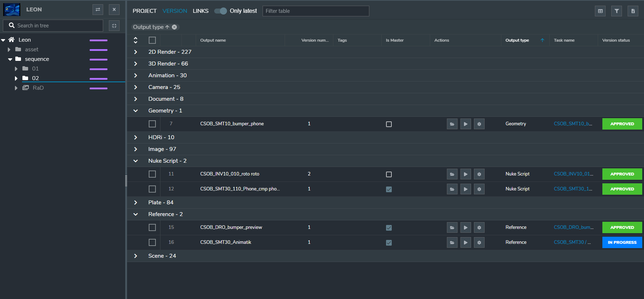Play the CSOB_SMT10_bumper_phone version
The height and width of the screenshot is (299, 644).
click(x=466, y=124)
